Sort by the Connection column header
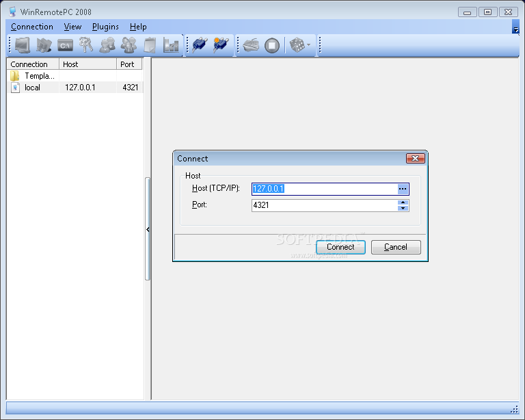 [33, 64]
